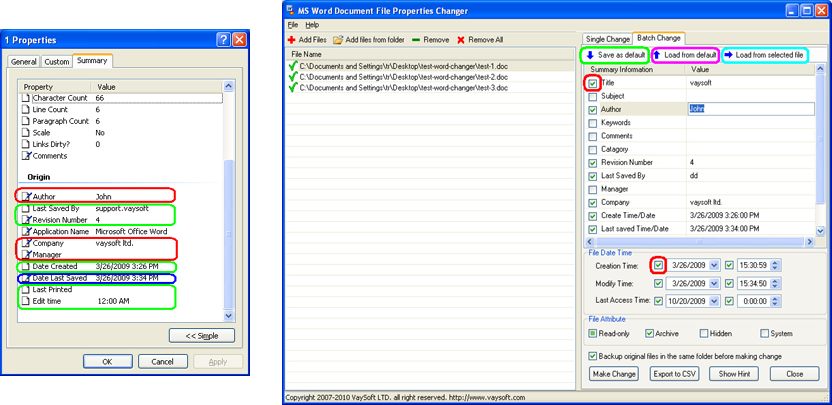Click the red Remove All icon
This screenshot has height=405, width=832.
pos(460,39)
